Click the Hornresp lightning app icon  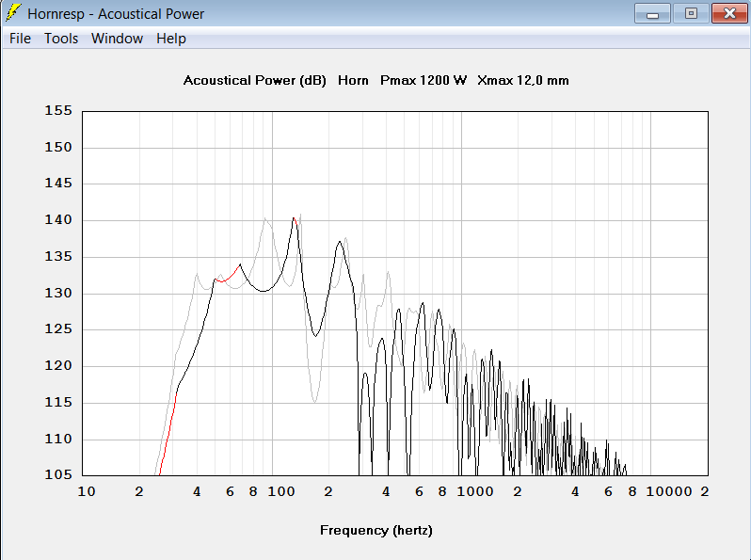[x=12, y=13]
